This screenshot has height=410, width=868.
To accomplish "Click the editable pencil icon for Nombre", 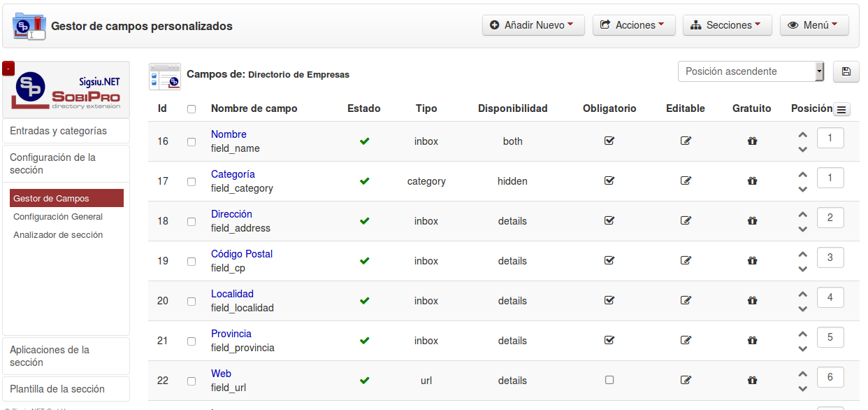I will click(x=686, y=141).
